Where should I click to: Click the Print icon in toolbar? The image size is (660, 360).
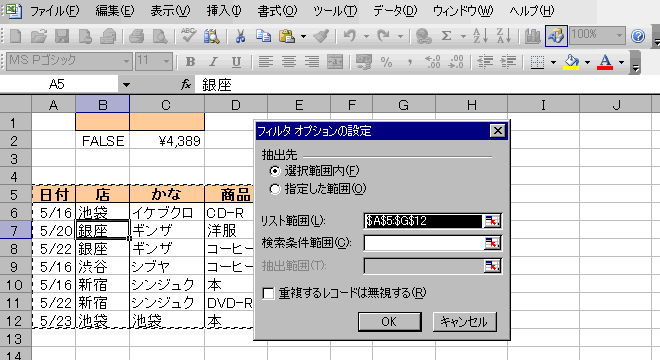(137, 36)
